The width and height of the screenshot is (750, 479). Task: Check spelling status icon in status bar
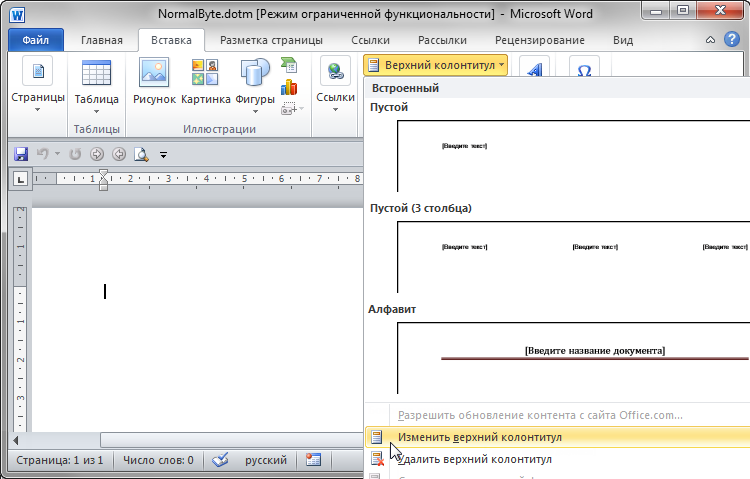(x=220, y=460)
